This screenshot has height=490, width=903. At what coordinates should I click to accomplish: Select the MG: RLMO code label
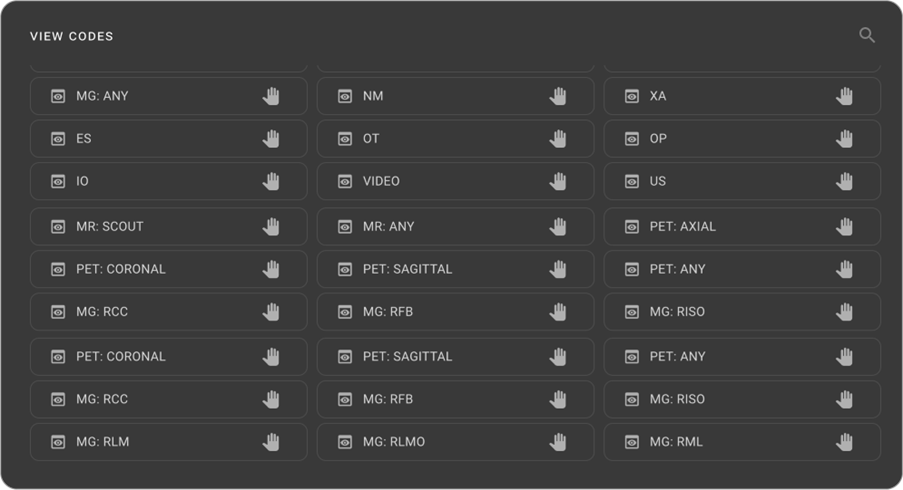coord(394,441)
